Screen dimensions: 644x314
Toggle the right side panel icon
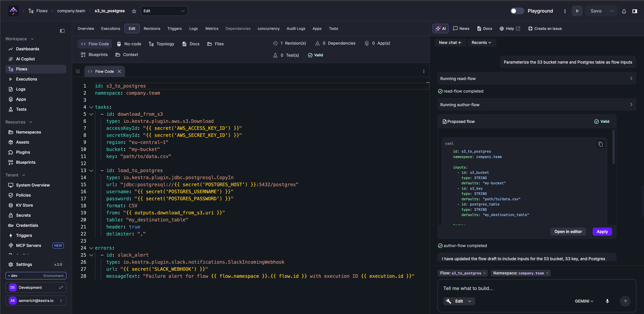click(x=634, y=11)
